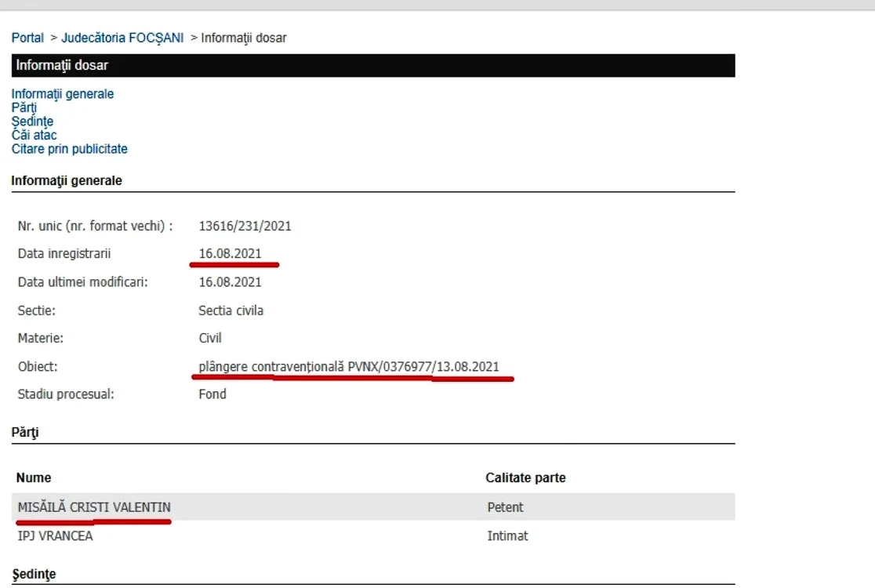Open the Portal breadcrumb link
This screenshot has height=588, width=875.
click(x=27, y=38)
